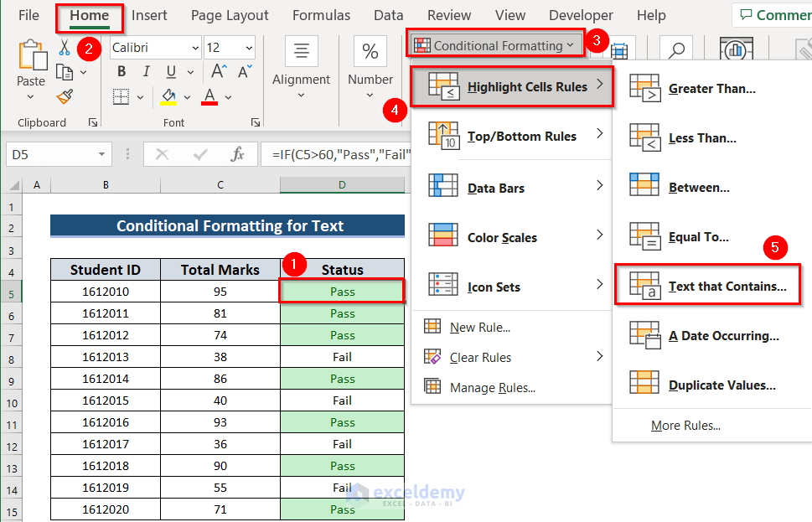
Task: Open the font color dropdown arrow
Action: pos(229,97)
